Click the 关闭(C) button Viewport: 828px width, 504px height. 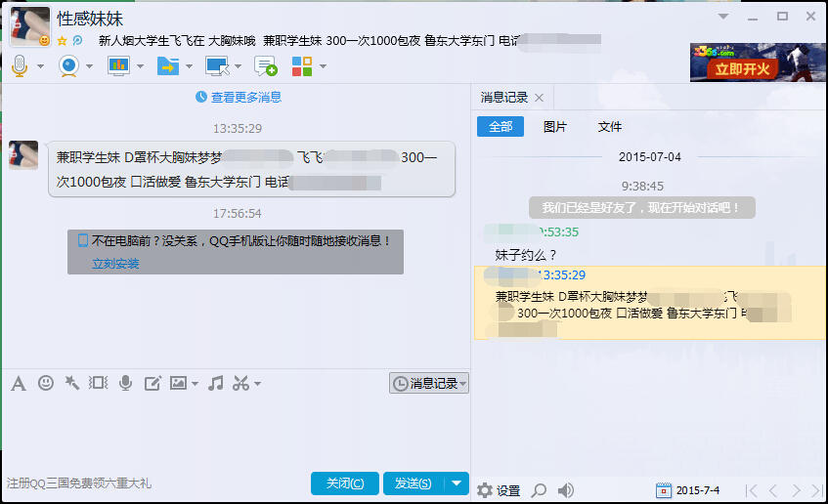pyautogui.click(x=345, y=483)
